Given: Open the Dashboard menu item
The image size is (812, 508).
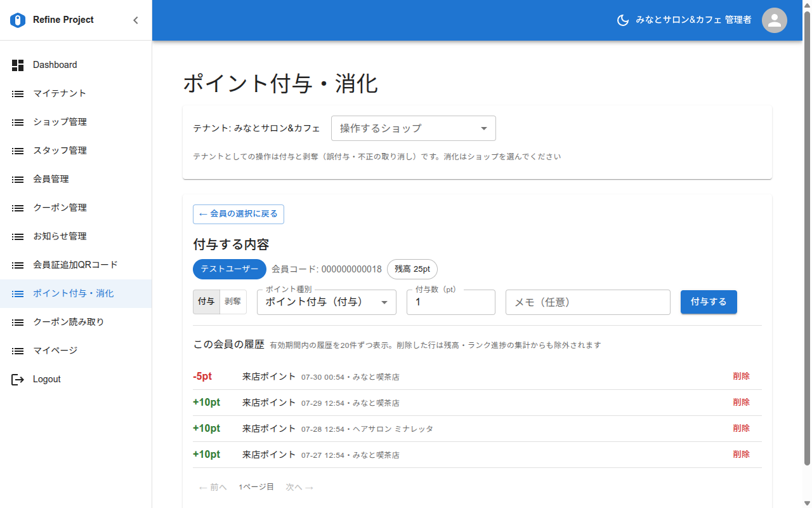Looking at the screenshot, I should pyautogui.click(x=75, y=65).
